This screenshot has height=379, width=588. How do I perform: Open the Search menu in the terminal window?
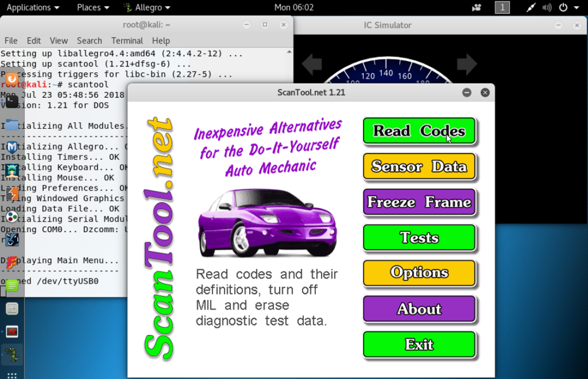pyautogui.click(x=90, y=41)
